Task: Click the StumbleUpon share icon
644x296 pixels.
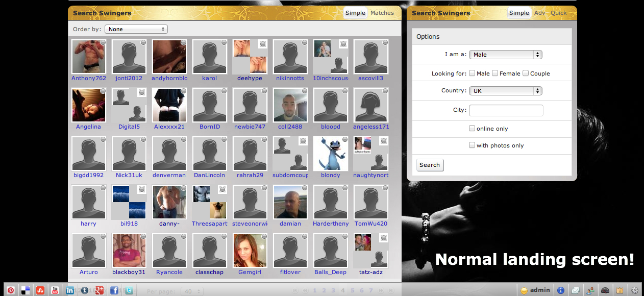Action: pos(40,290)
